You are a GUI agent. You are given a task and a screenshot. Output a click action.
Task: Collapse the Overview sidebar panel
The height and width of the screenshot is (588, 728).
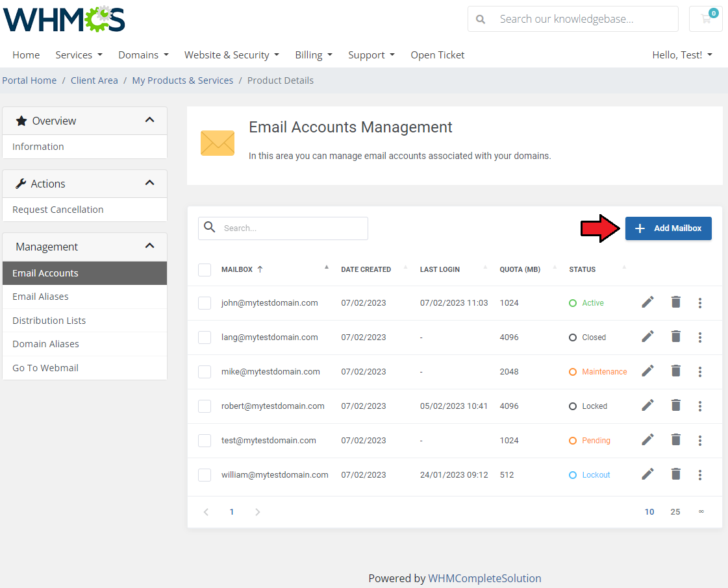click(x=149, y=119)
